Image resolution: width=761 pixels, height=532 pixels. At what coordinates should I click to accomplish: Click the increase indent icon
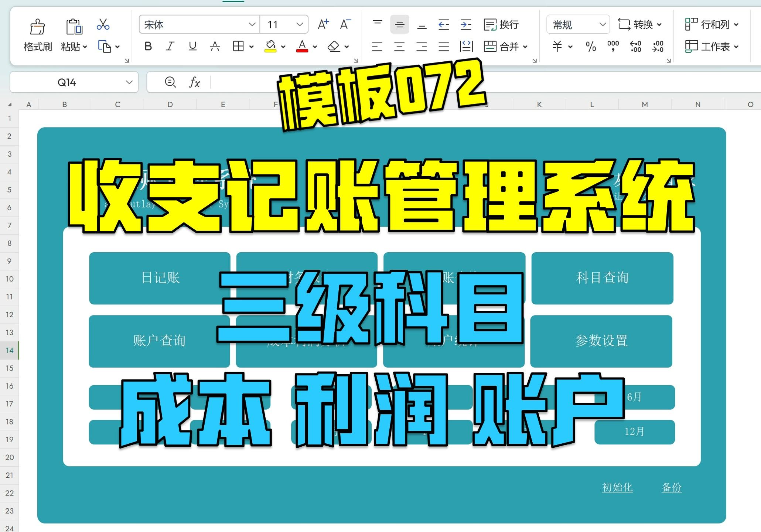(466, 25)
